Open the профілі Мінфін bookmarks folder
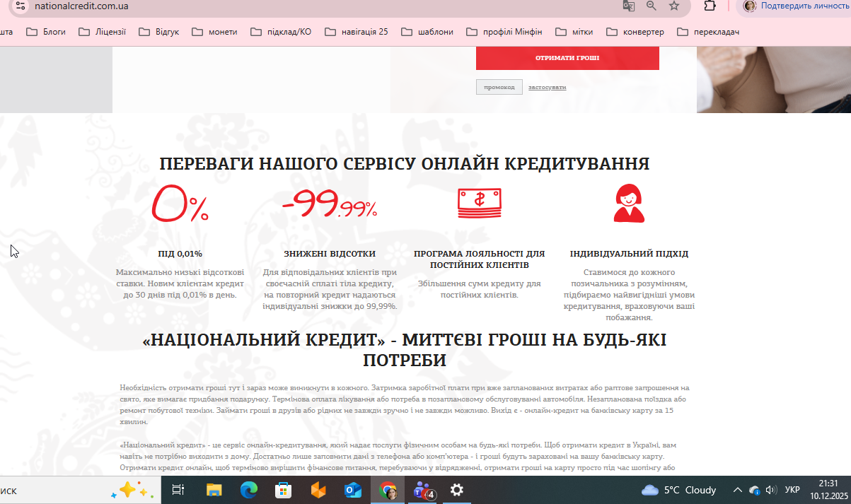851x504 pixels. tap(504, 32)
